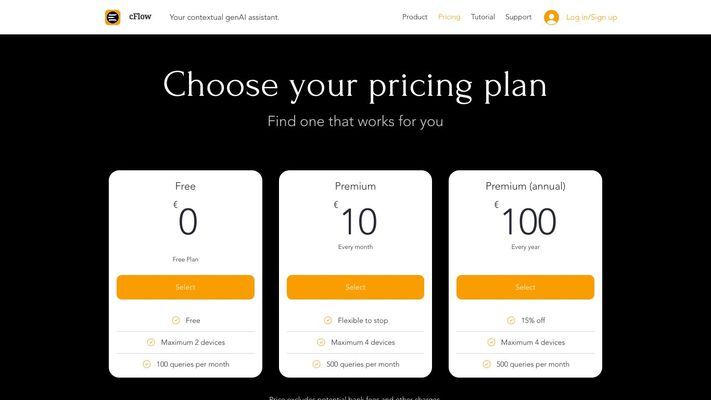Click checkmark icon beside 'Flexible to stop'
This screenshot has width=711, height=400.
pos(328,320)
